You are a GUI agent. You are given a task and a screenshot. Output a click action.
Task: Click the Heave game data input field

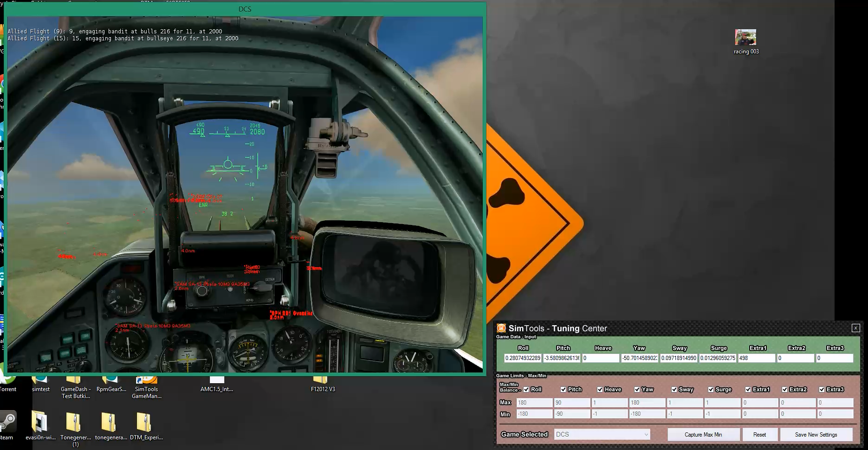pyautogui.click(x=601, y=358)
